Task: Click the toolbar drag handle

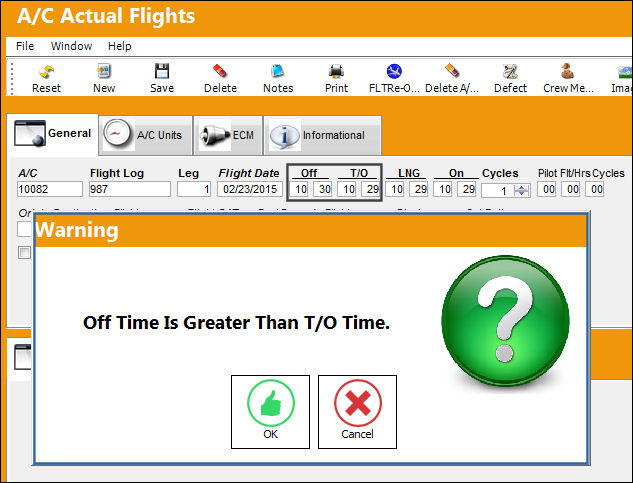Action: point(12,78)
